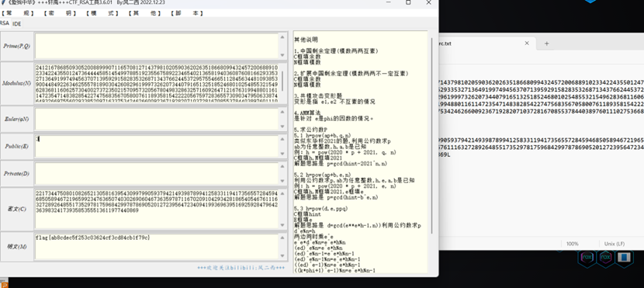Click inside the Public(E) text field
The height and width of the screenshot is (288, 644).
[157, 146]
